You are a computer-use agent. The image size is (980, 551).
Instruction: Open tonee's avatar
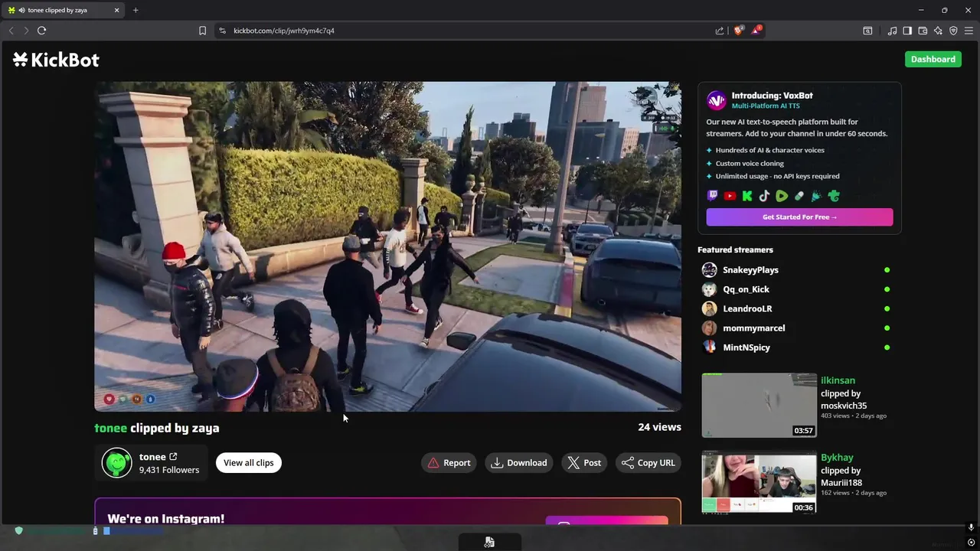(x=117, y=463)
